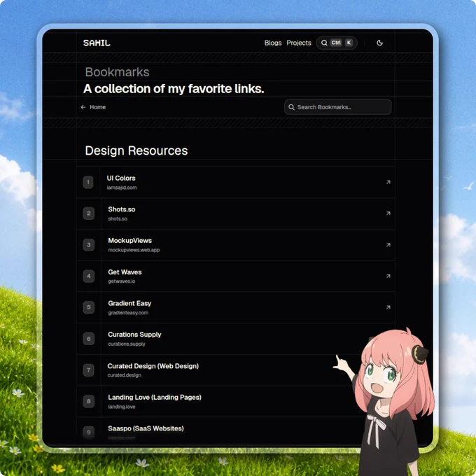Image resolution: width=476 pixels, height=476 pixels.
Task: Click the landing.love URL text
Action: (122, 407)
